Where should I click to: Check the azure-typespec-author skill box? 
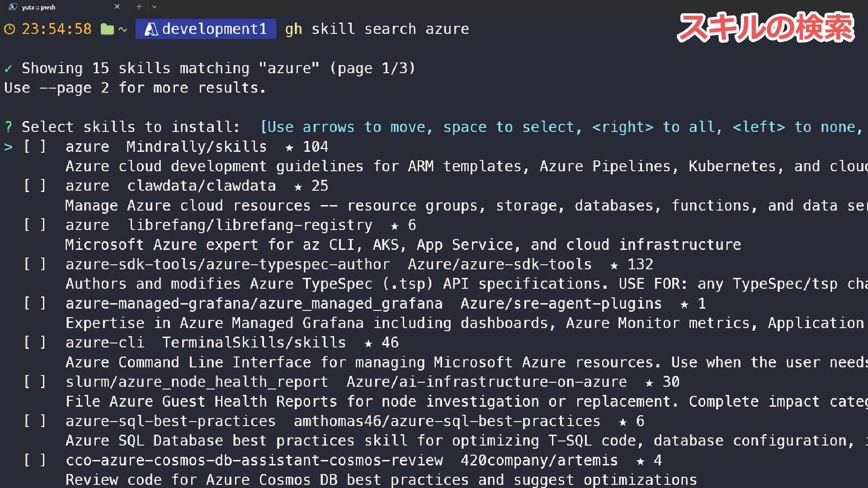[x=35, y=264]
